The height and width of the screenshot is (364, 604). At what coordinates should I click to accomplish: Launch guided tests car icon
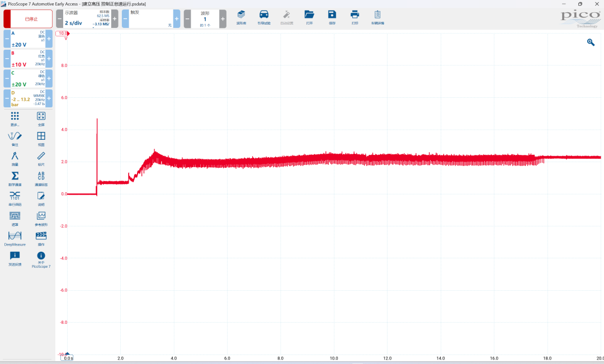click(264, 17)
